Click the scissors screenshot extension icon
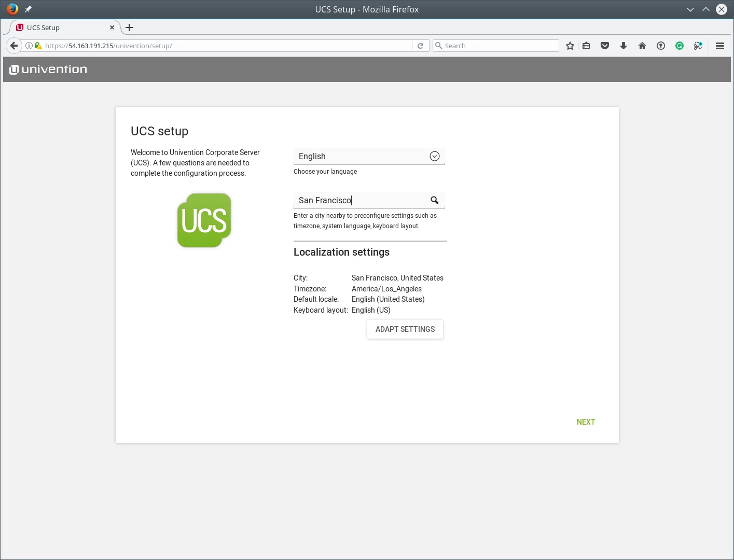 point(698,46)
